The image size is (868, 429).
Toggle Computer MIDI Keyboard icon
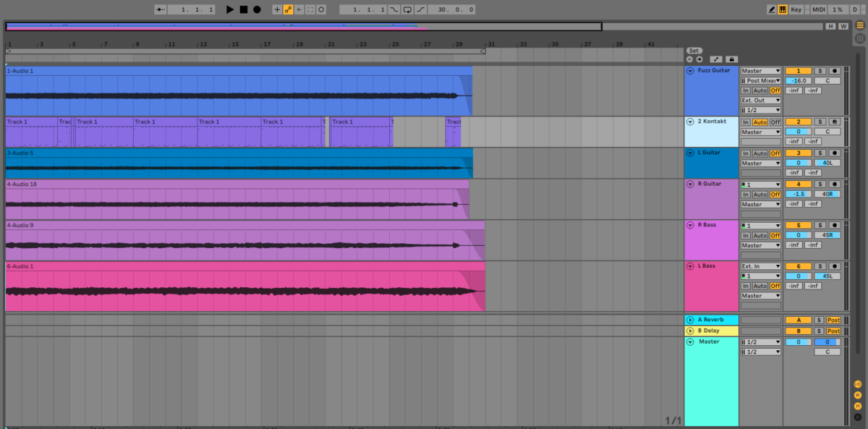783,9
